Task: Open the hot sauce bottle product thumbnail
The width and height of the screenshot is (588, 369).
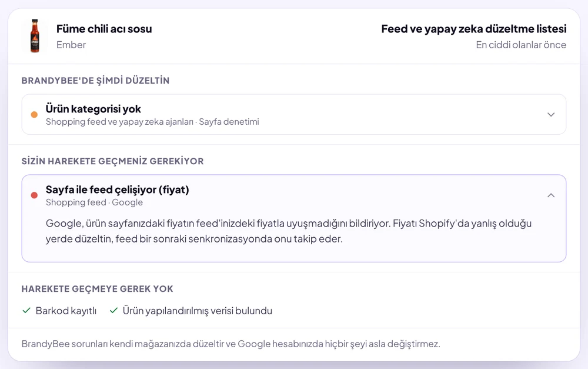Action: [35, 36]
